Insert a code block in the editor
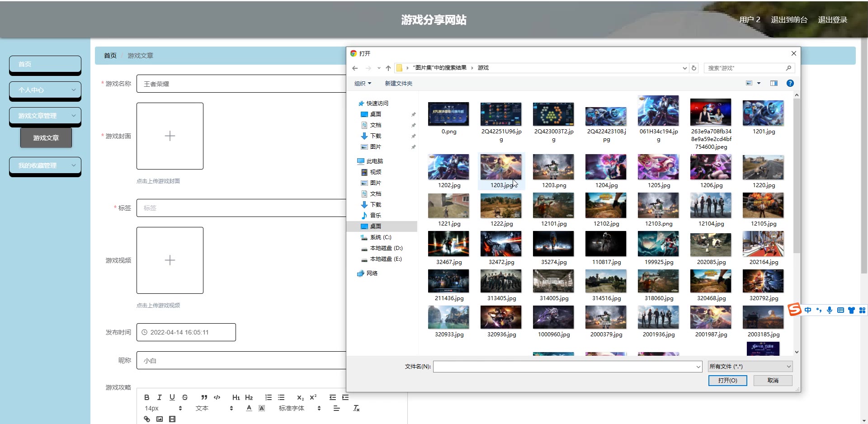The height and width of the screenshot is (424, 868). click(217, 397)
